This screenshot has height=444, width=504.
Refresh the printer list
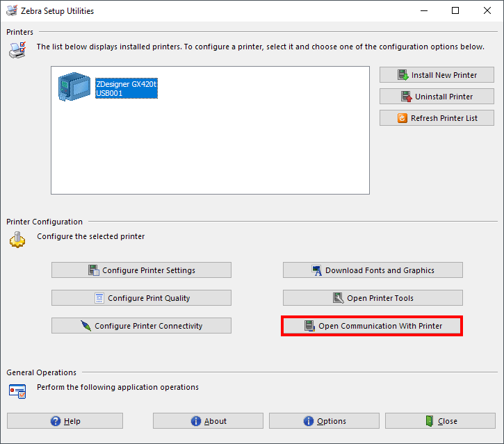(437, 118)
